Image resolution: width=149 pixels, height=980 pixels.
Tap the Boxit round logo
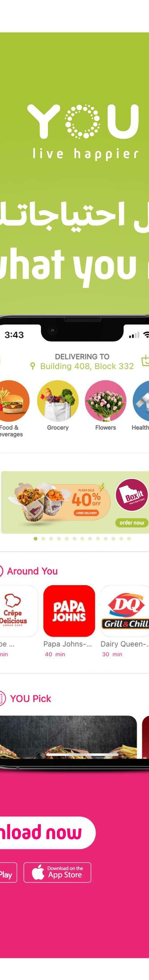[131, 494]
